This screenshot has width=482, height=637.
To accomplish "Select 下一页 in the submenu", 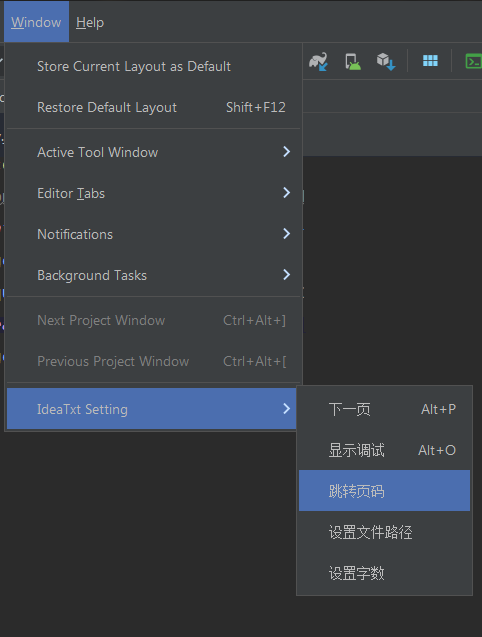I will click(x=384, y=409).
